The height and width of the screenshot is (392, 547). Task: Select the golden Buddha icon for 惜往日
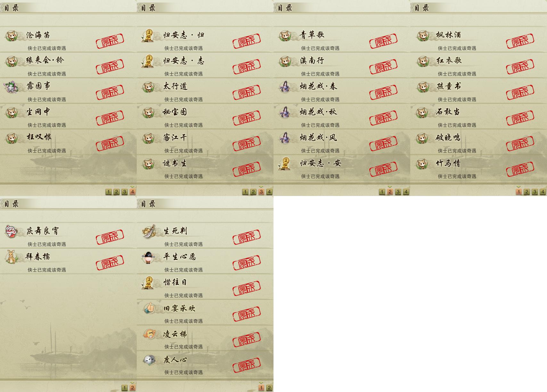(x=148, y=282)
